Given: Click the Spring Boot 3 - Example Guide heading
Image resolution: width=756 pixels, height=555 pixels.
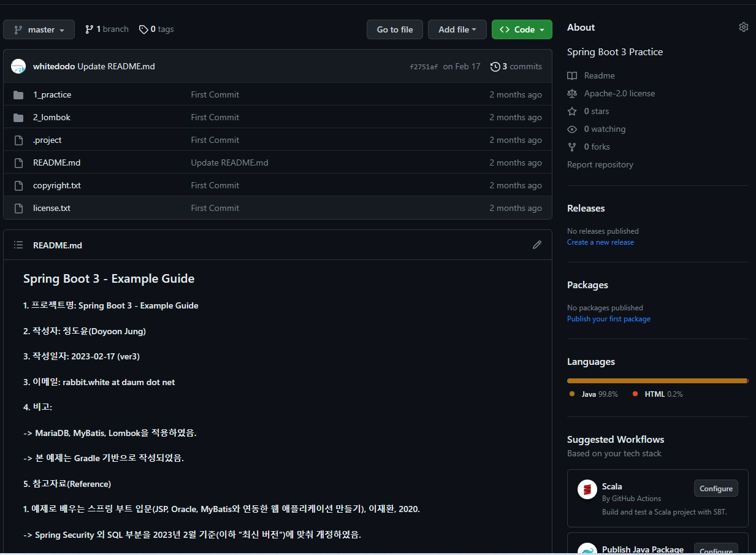Looking at the screenshot, I should (109, 278).
